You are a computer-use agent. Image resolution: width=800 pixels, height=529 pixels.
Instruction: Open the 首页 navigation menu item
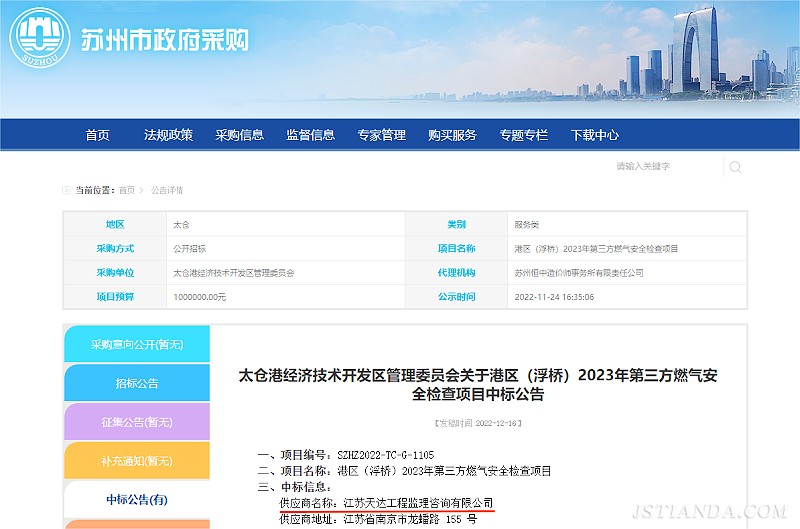click(x=97, y=135)
